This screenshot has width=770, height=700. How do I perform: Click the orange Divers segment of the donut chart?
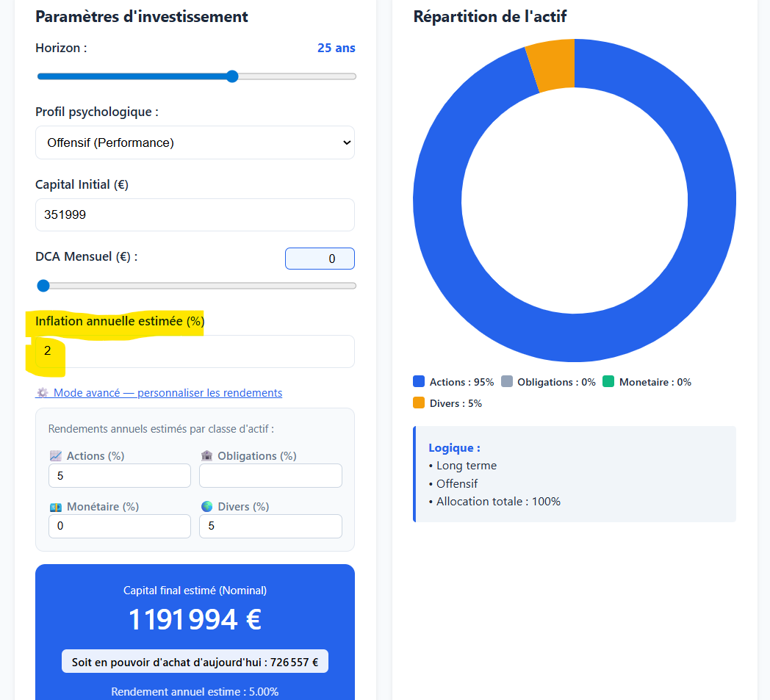pyautogui.click(x=554, y=65)
